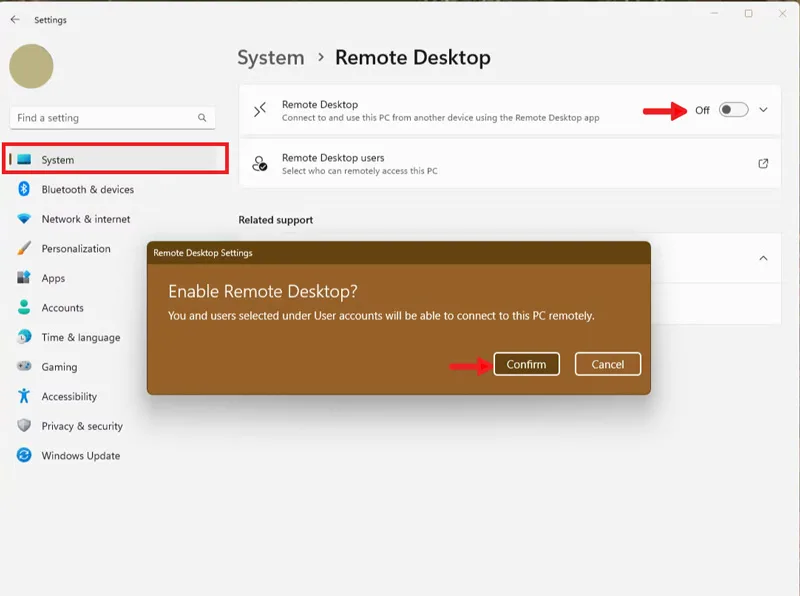Expand the Remote Desktop options chevron
This screenshot has width=800, height=596.
(x=763, y=110)
